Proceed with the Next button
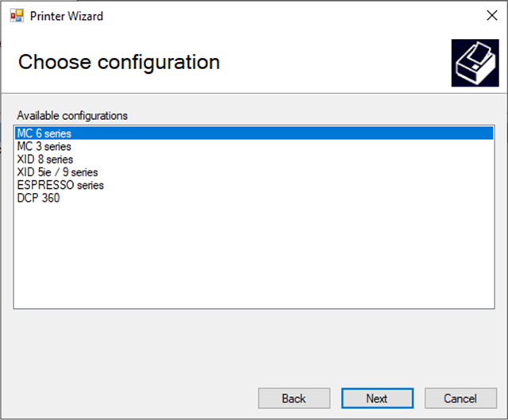Screen dimensions: 508x420 377,399
